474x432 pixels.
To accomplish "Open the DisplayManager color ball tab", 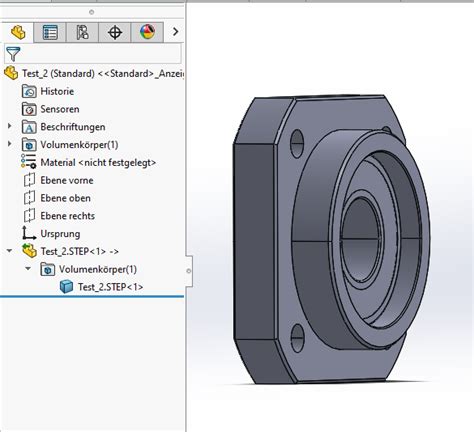I will (x=147, y=32).
